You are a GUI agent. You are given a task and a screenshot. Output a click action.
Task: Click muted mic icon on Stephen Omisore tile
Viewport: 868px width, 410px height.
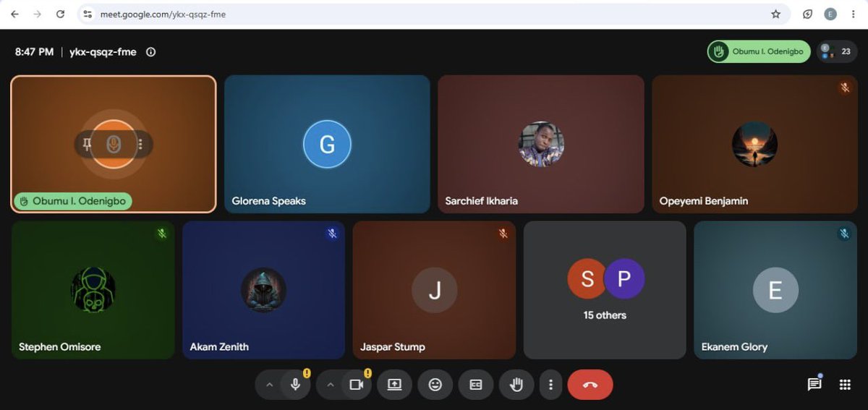point(162,234)
